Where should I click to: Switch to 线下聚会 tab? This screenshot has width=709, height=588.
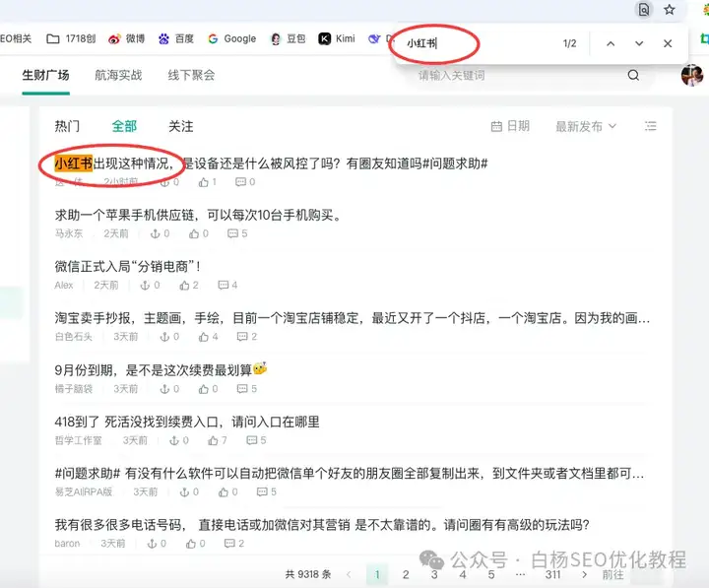point(191,75)
